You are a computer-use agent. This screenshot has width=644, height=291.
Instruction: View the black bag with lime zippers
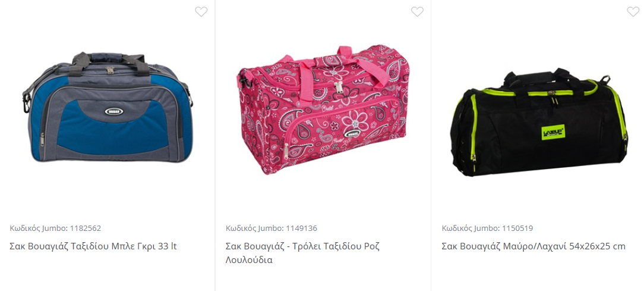(539, 122)
